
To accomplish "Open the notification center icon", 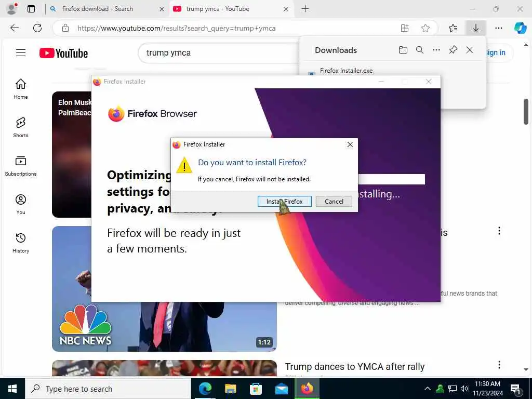I will (515, 389).
